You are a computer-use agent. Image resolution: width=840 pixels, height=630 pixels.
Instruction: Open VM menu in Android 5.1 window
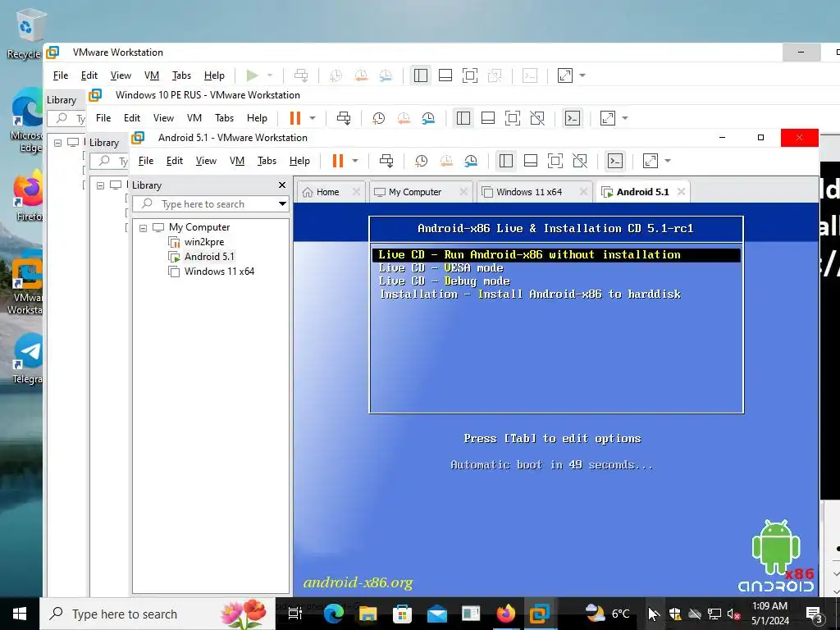(237, 161)
